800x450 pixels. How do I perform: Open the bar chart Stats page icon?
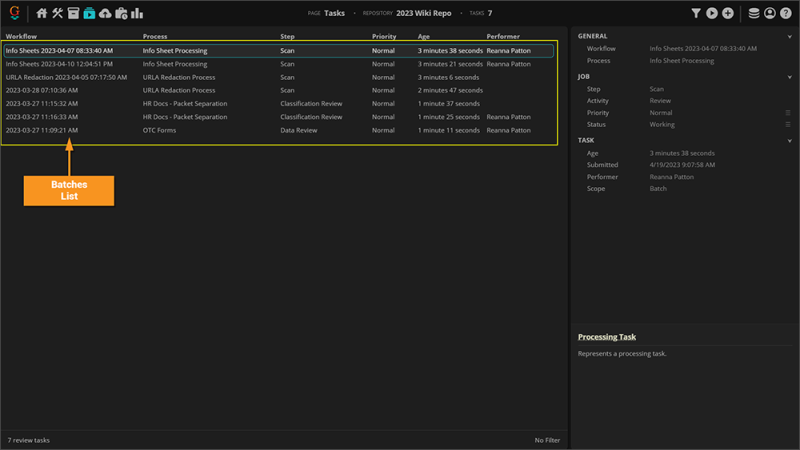137,14
